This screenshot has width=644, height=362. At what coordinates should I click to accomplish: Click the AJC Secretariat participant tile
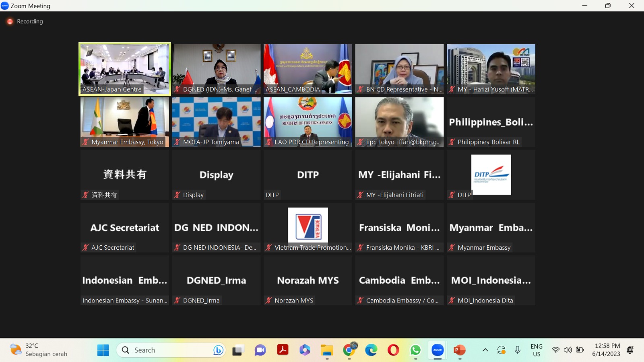coord(125,228)
